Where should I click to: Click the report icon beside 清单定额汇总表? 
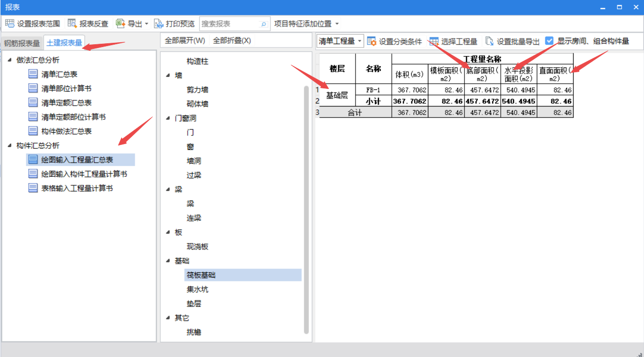tap(33, 102)
